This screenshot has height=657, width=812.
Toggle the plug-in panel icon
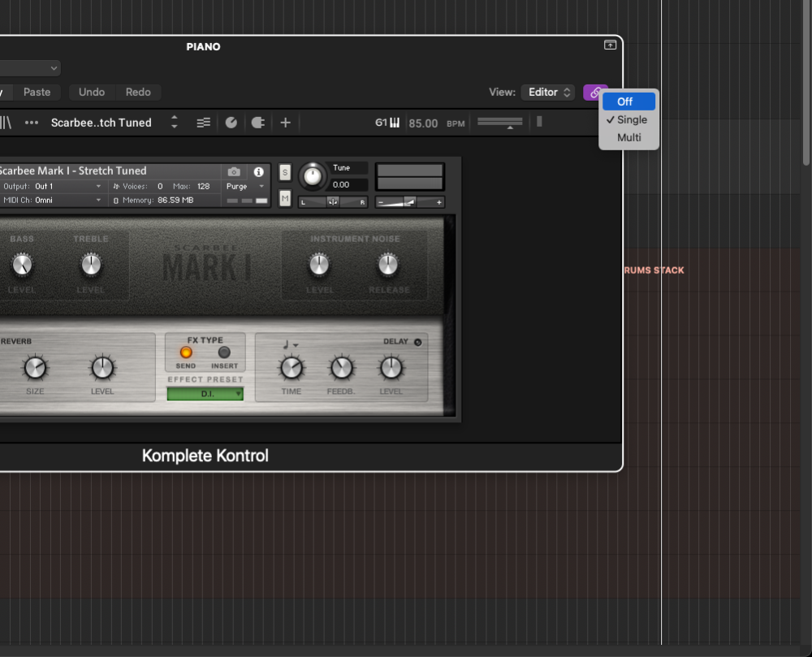tap(258, 123)
